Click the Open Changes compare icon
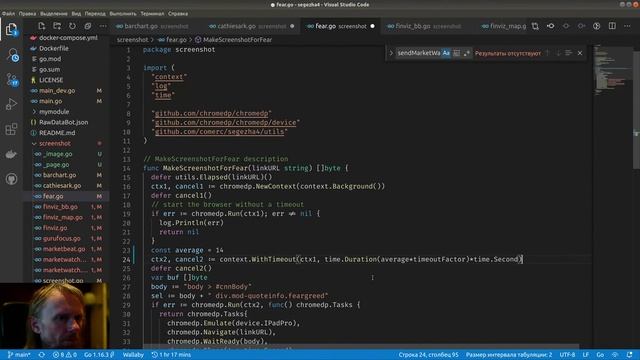The image size is (640, 360). (x=535, y=26)
